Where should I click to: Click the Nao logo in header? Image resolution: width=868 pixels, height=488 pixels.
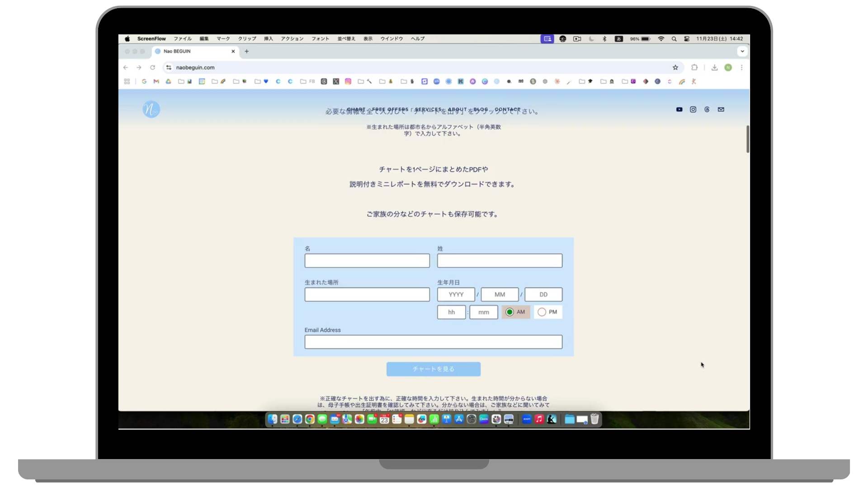point(151,109)
